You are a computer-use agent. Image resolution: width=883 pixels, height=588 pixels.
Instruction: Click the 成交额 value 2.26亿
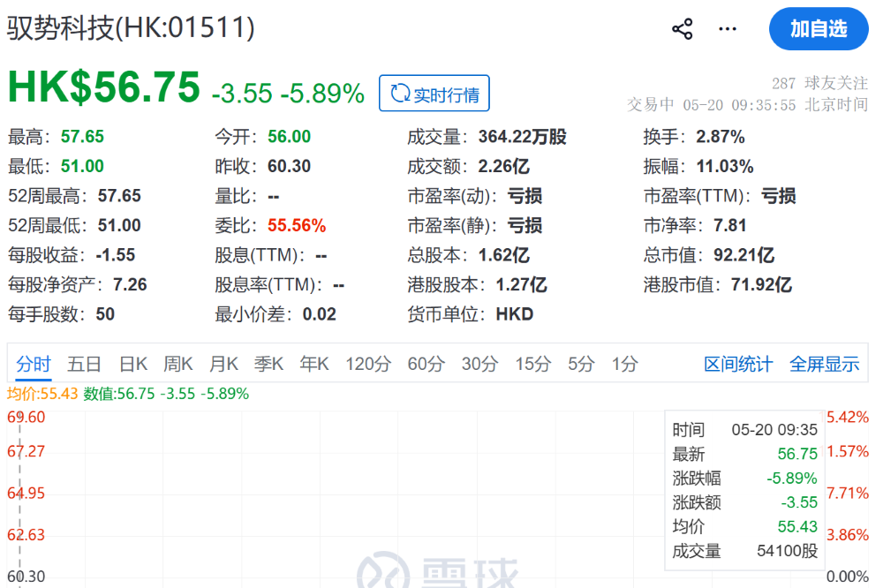tap(503, 166)
